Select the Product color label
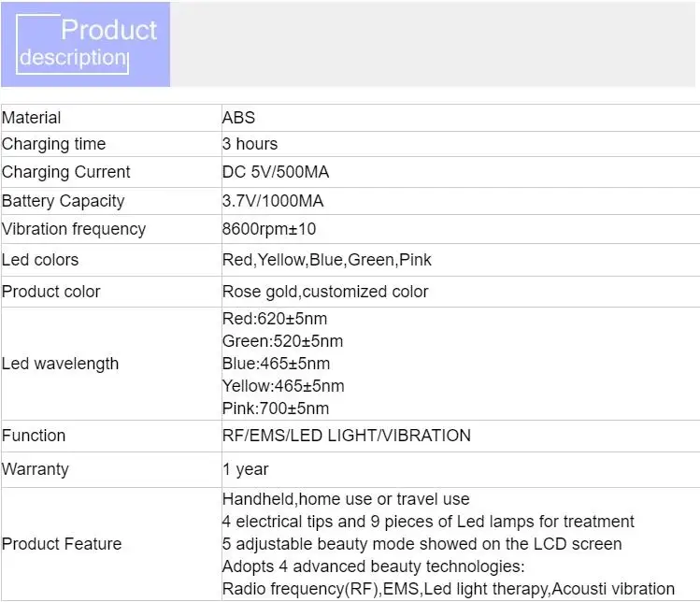 51,292
